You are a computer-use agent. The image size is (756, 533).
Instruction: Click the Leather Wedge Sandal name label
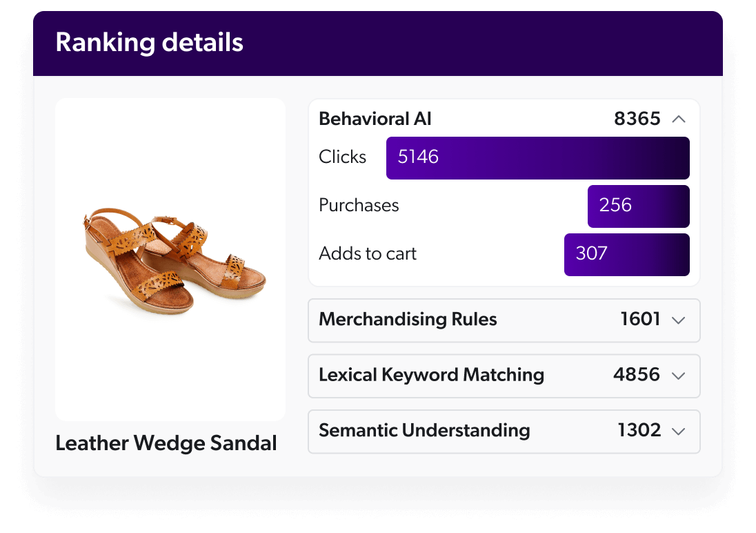coord(166,443)
